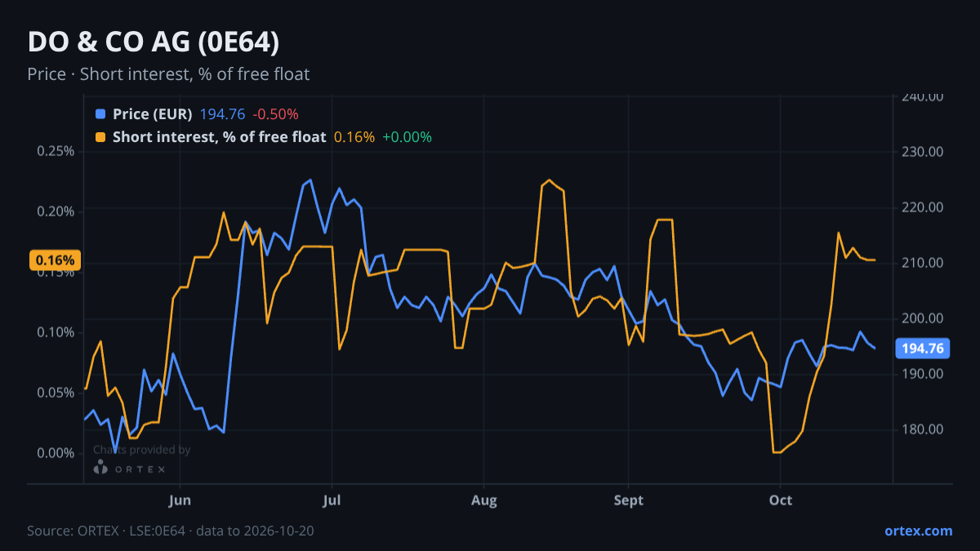
Task: Click the orange Short interest legend square
Action: pyautogui.click(x=100, y=137)
